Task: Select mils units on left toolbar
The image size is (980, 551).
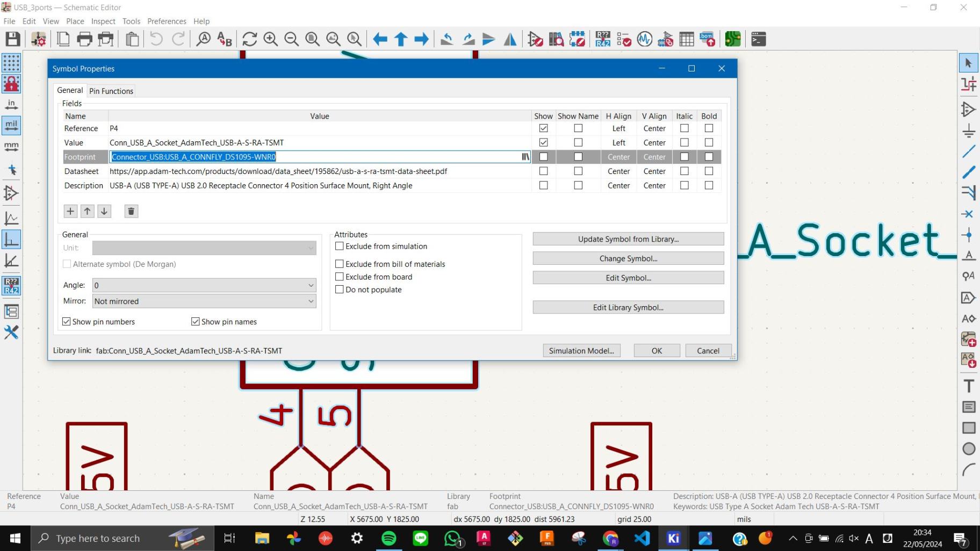Action: (x=11, y=126)
